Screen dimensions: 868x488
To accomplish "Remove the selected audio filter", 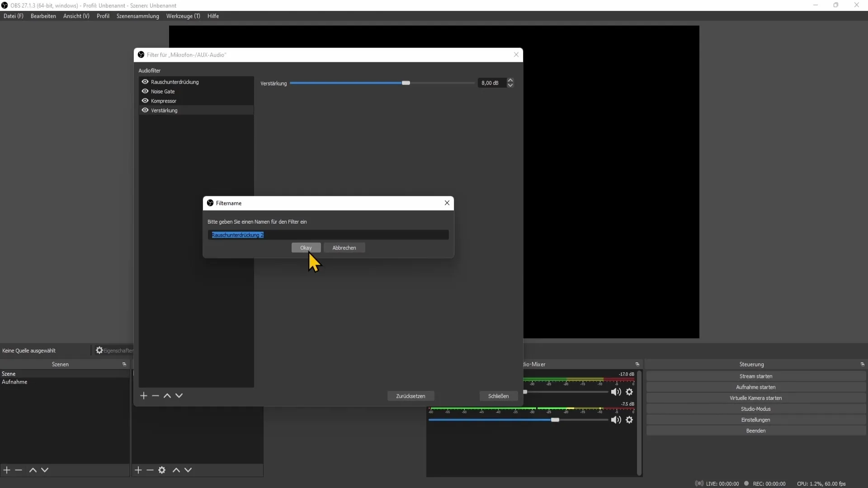I will pos(156,396).
